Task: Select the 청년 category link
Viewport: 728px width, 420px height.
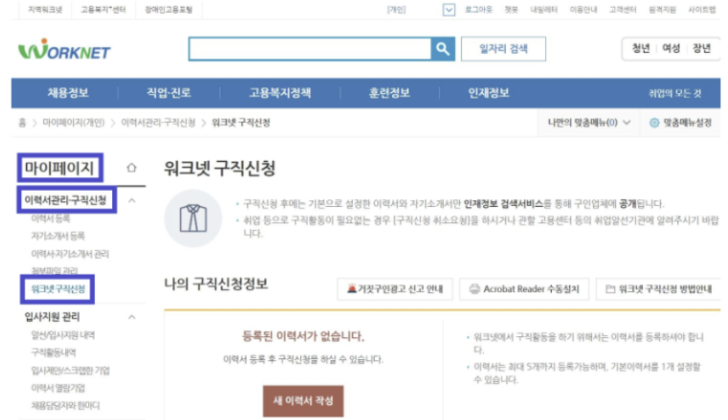Action: [641, 48]
